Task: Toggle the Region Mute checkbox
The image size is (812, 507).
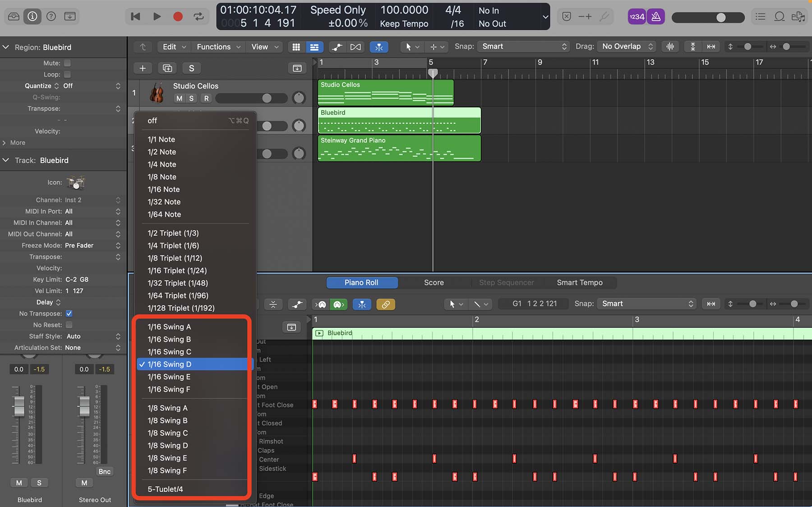Action: point(67,63)
